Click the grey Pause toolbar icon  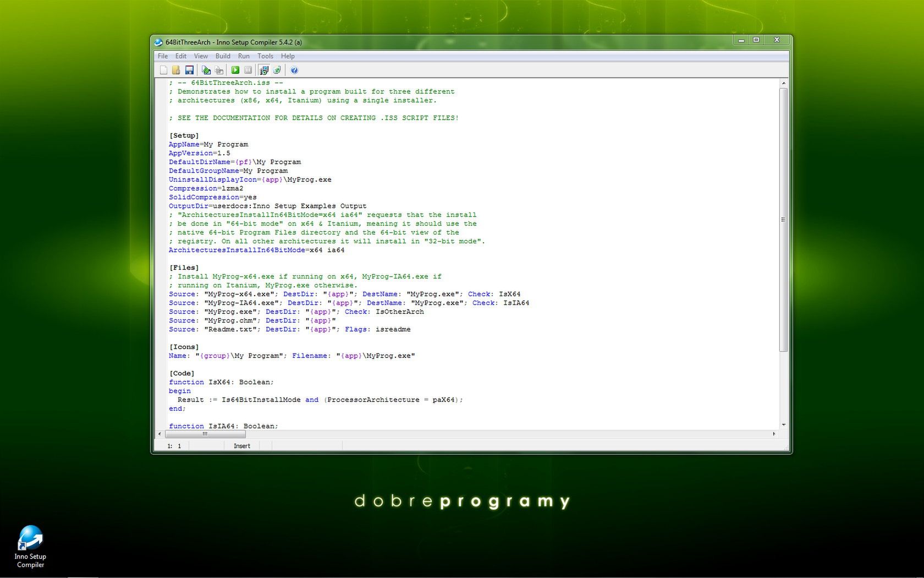coord(248,70)
